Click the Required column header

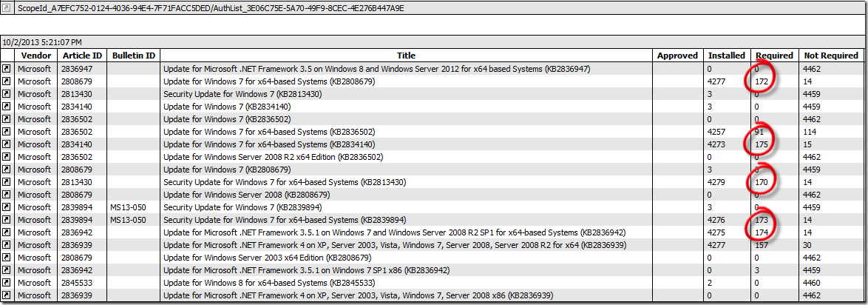(x=774, y=56)
